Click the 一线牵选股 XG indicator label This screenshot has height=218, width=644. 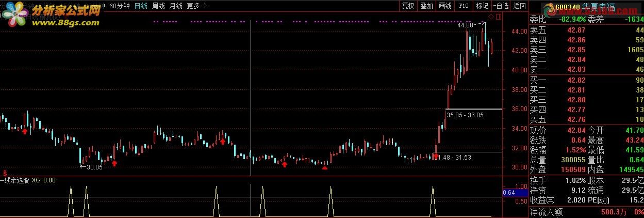[x=28, y=180]
